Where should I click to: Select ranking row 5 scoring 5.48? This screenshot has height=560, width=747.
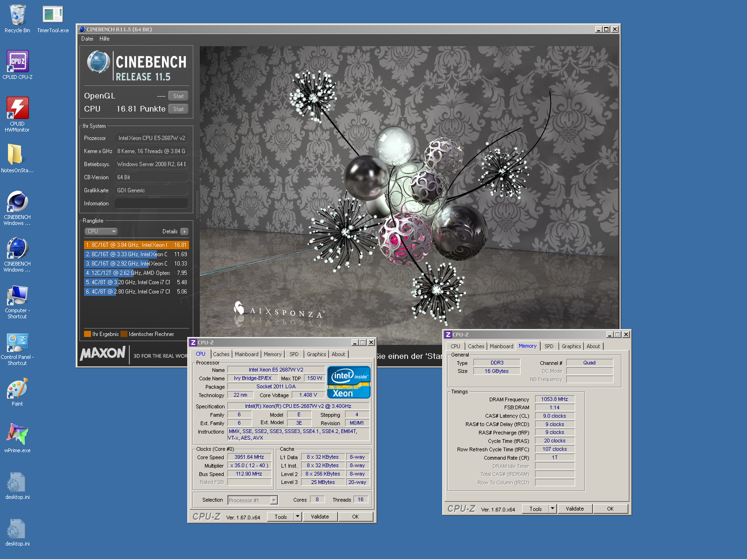pyautogui.click(x=136, y=282)
